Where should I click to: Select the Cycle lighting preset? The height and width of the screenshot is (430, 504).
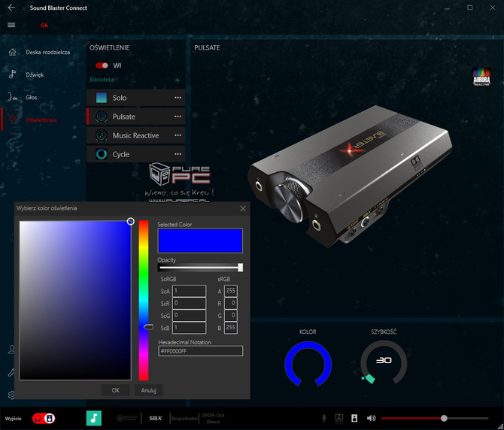[135, 154]
